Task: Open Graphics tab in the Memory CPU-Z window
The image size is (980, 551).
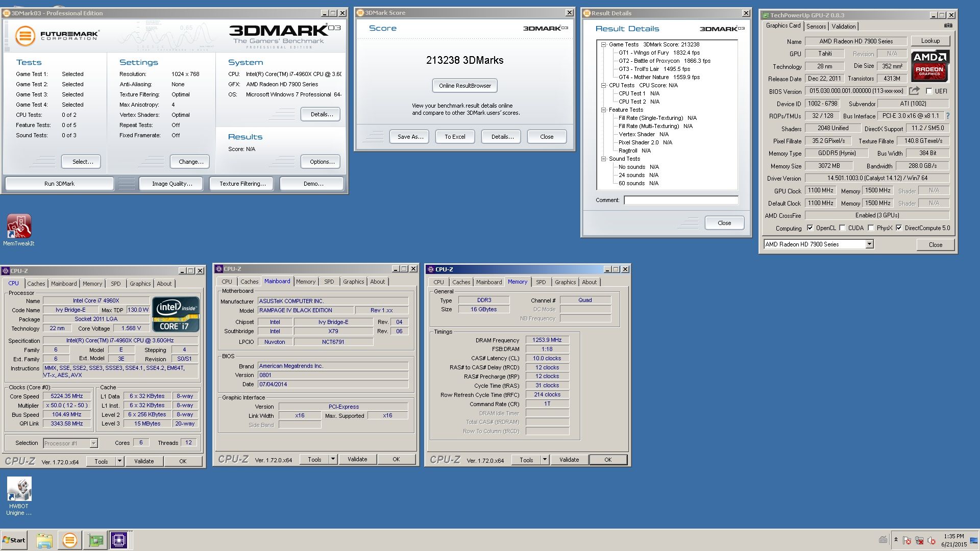Action: (x=565, y=282)
